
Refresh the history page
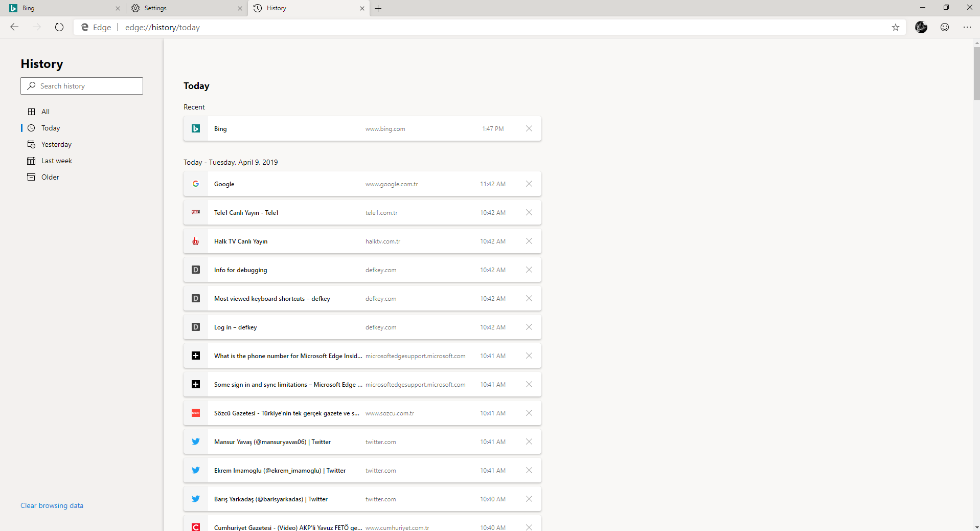[x=59, y=27]
